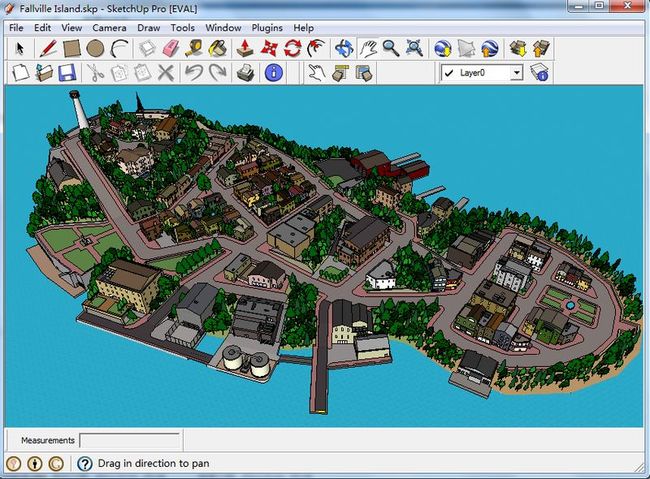
Task: Open the File menu
Action: point(16,28)
